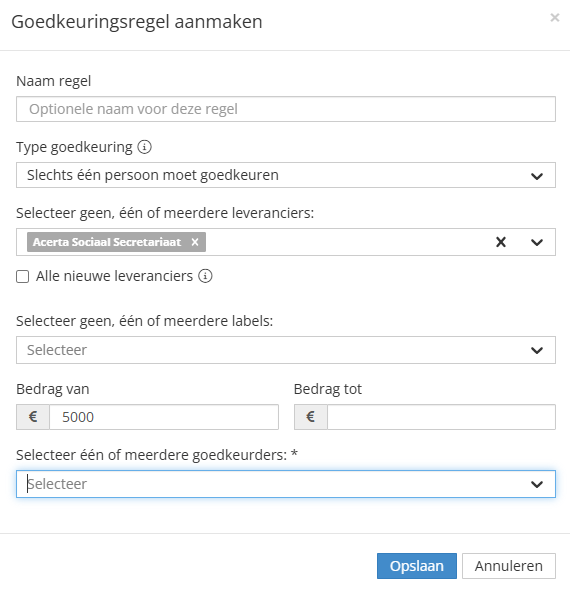The image size is (570, 591).
Task: Click the euro symbol of Bedrag tot
Action: 311,417
